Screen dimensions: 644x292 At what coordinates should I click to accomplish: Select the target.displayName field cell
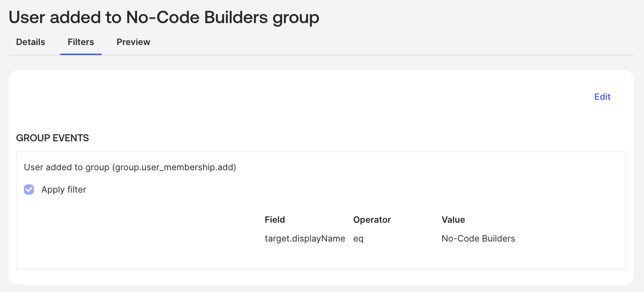(305, 239)
